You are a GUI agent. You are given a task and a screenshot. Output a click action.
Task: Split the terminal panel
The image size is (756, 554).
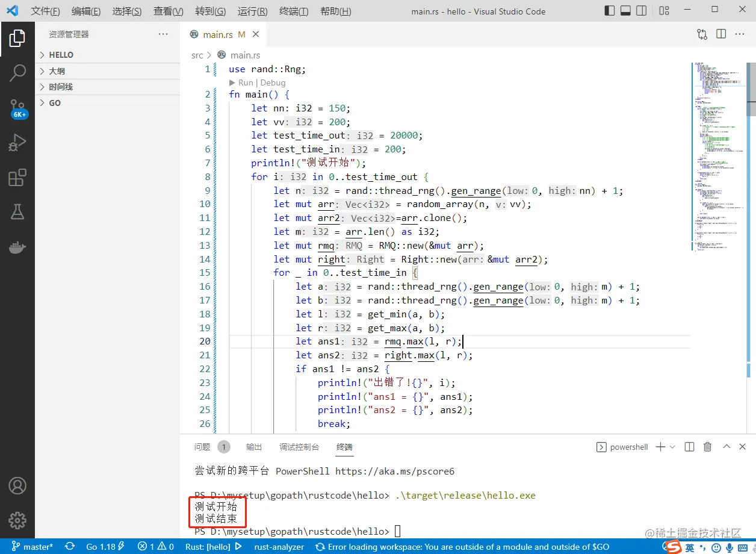[690, 447]
